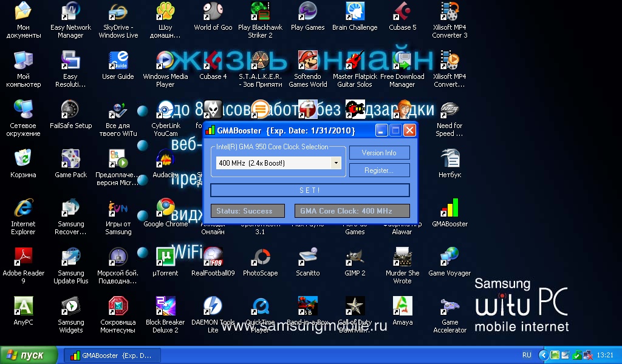
Task: Select the RealFootball09 icon
Action: point(213,257)
